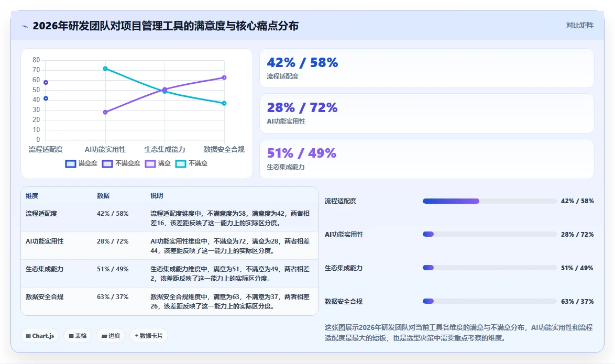
Task: Select the 42% / 58% 流程适配度 card
Action: [x=427, y=68]
